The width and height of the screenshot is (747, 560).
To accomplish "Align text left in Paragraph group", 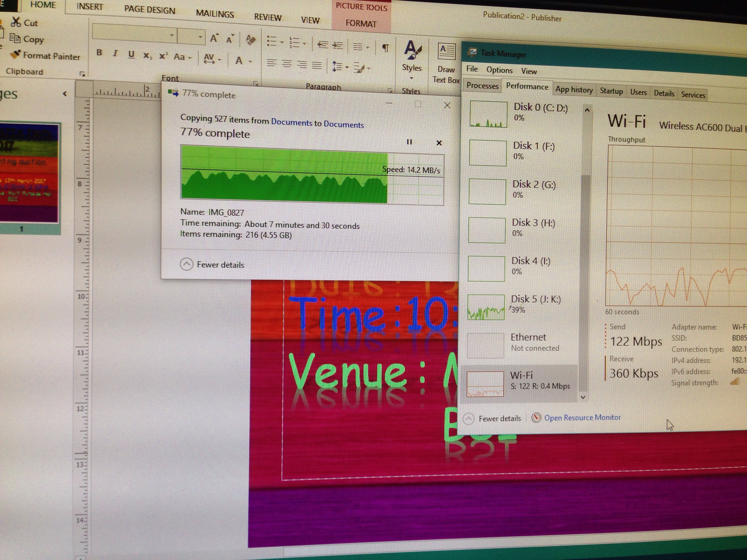I will point(271,63).
